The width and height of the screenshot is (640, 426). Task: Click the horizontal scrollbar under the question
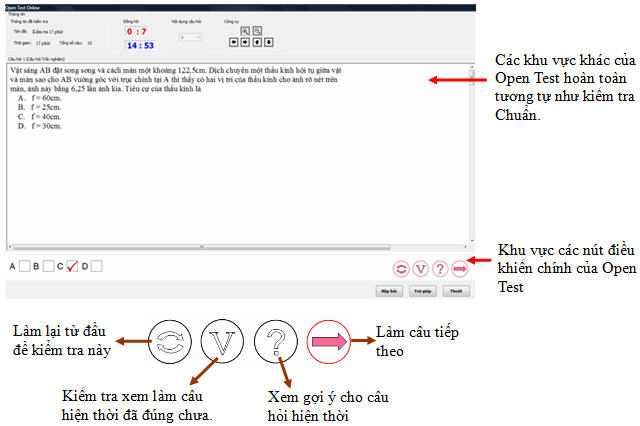[202, 247]
